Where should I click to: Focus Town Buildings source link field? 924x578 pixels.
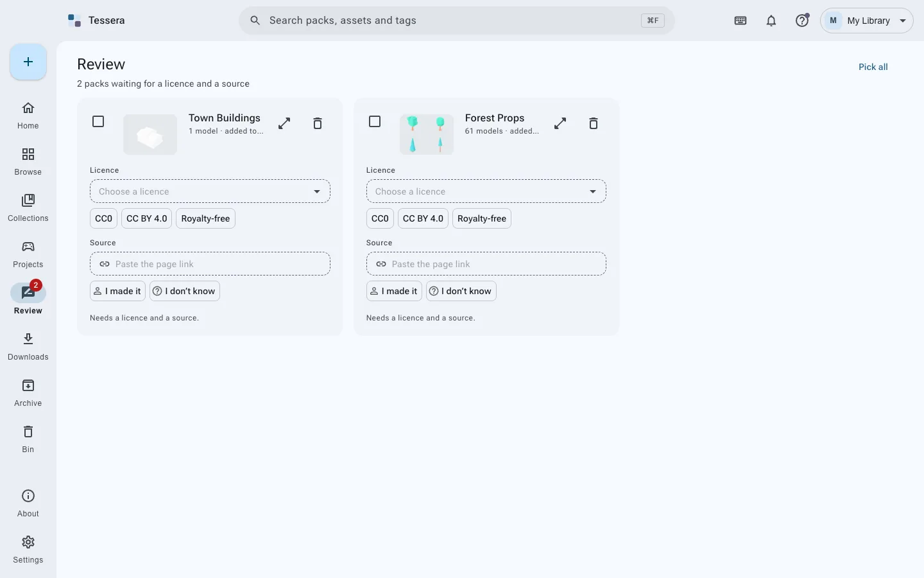pyautogui.click(x=210, y=264)
